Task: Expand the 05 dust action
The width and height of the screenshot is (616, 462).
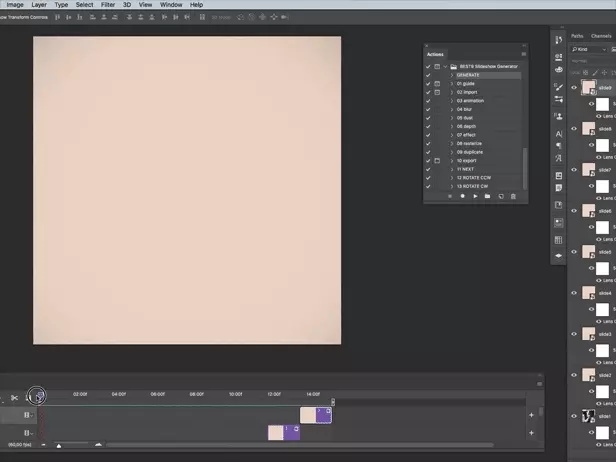Action: (452, 118)
